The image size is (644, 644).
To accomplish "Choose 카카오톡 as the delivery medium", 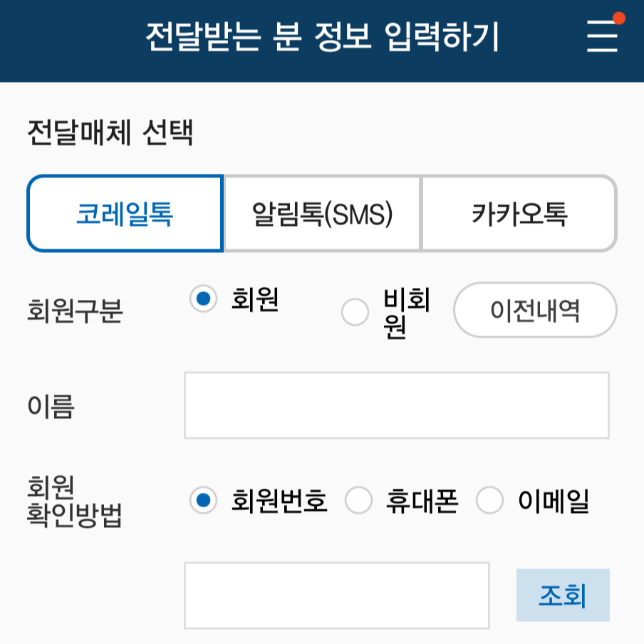I will (x=519, y=212).
